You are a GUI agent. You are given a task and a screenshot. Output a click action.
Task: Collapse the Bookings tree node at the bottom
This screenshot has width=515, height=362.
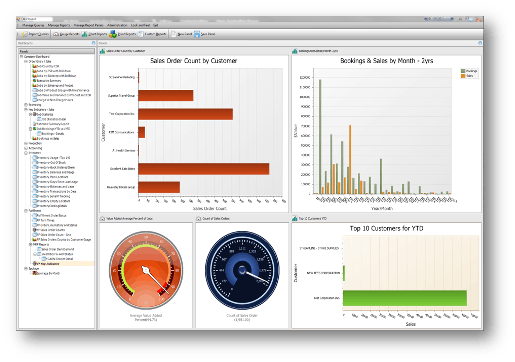[x=26, y=269]
